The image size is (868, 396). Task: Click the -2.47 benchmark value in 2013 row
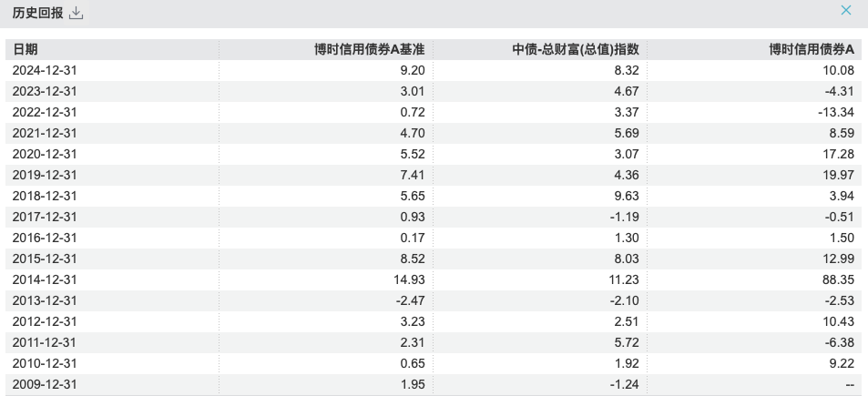[410, 301]
